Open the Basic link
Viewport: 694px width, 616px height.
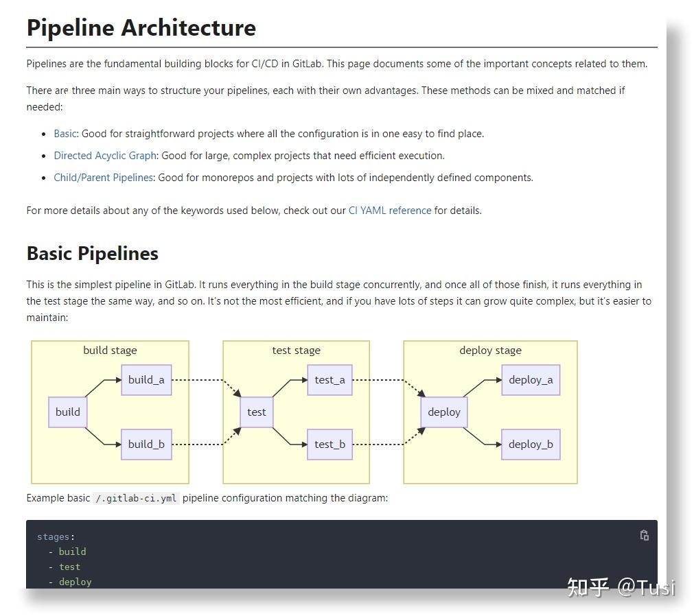tap(65, 134)
